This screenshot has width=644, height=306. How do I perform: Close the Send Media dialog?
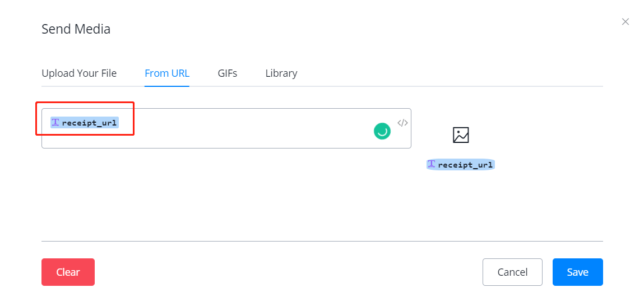point(626,22)
